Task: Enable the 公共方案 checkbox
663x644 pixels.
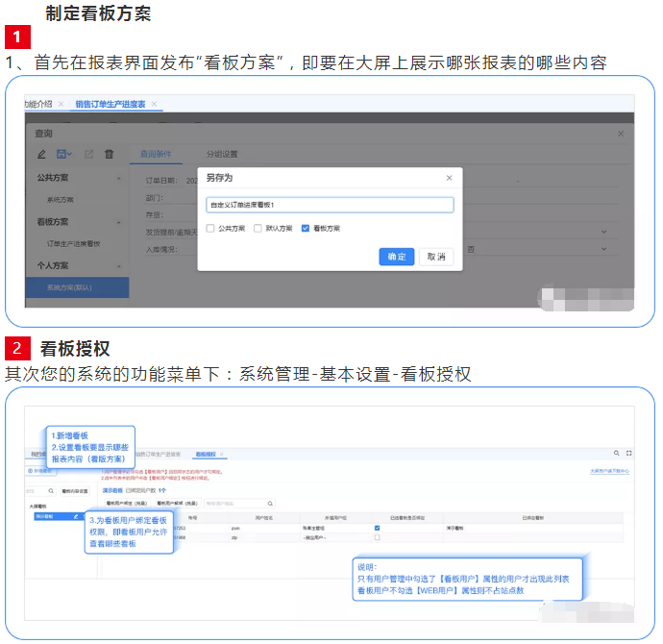Action: (x=210, y=229)
